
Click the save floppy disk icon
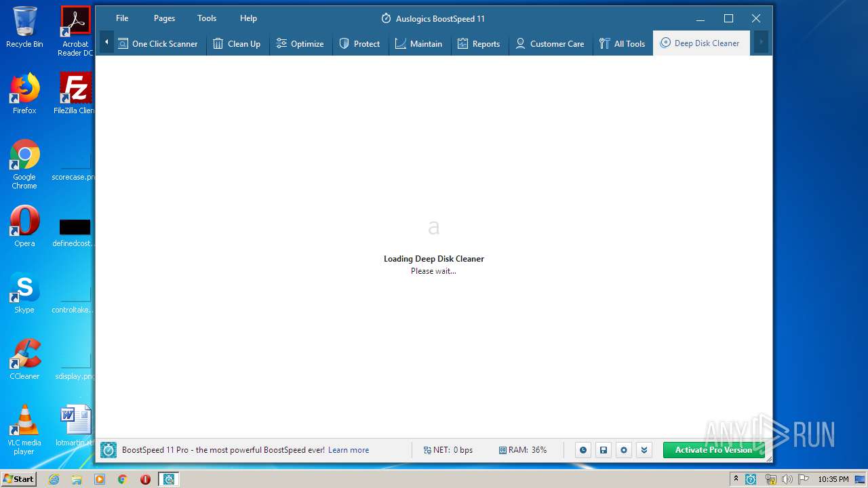(604, 450)
